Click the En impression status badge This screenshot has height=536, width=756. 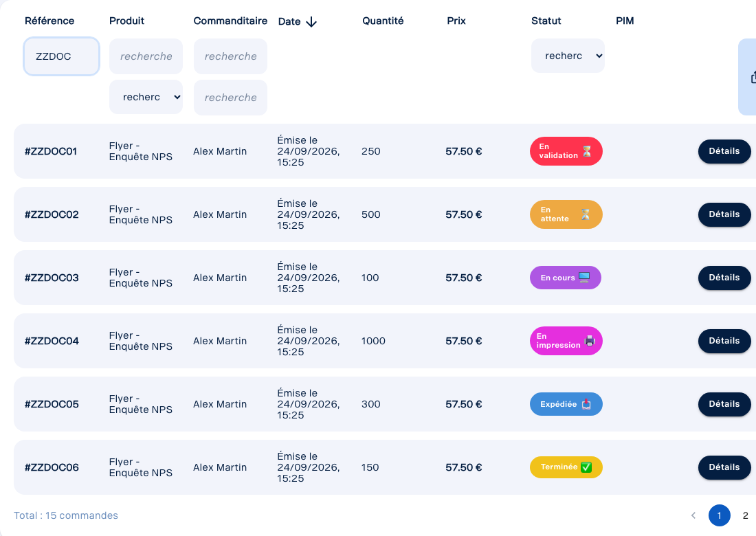tap(566, 341)
